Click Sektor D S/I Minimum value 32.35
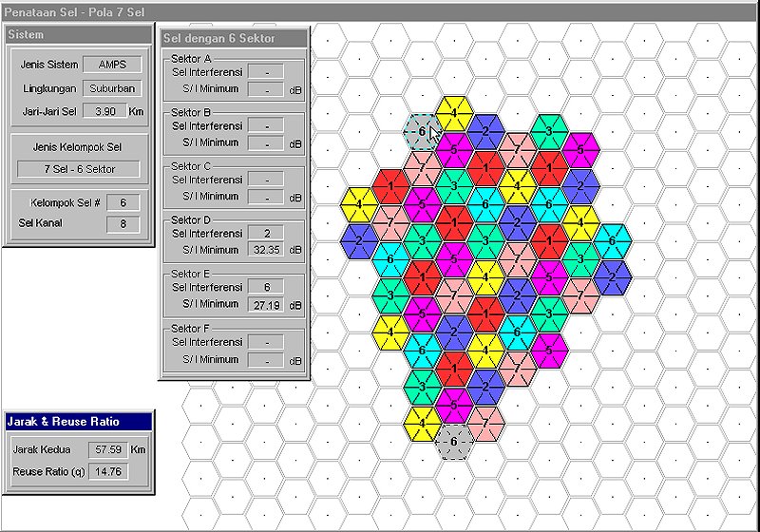 (x=265, y=250)
